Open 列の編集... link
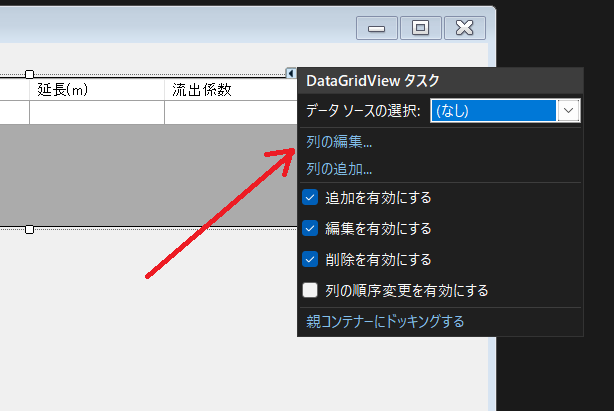This screenshot has height=411, width=614. point(340,143)
